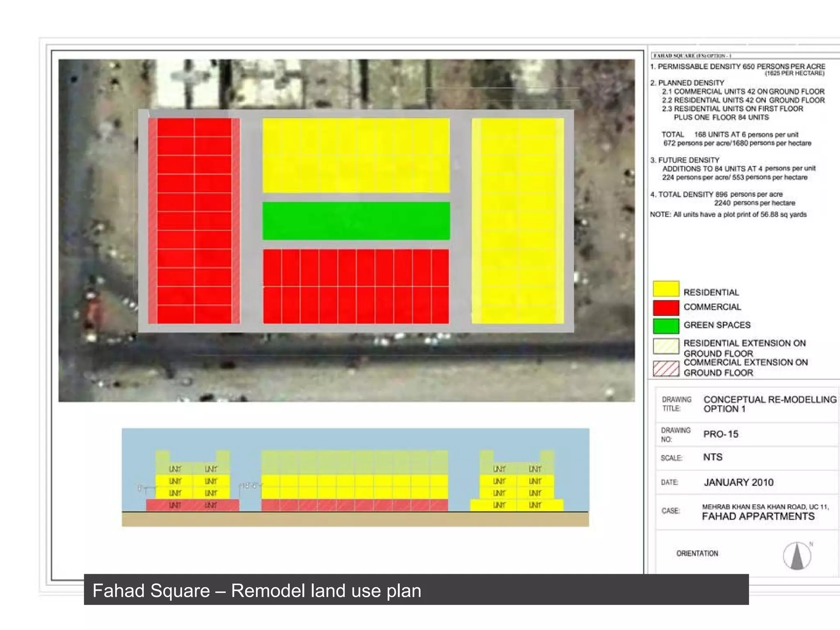Screen dimensions: 840x630
Task: Click the 'ORIENTATION' label
Action: (x=697, y=553)
